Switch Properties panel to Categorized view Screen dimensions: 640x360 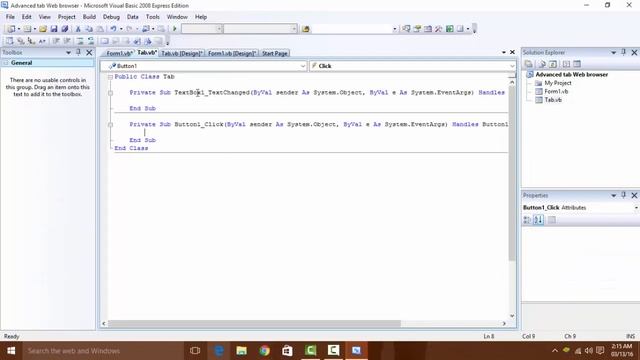pyautogui.click(x=527, y=220)
